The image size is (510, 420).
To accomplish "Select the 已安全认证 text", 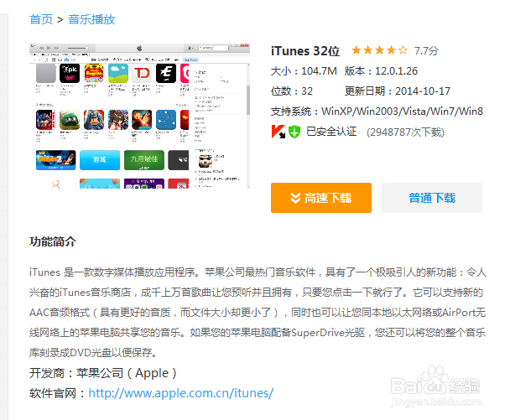I will click(x=331, y=132).
